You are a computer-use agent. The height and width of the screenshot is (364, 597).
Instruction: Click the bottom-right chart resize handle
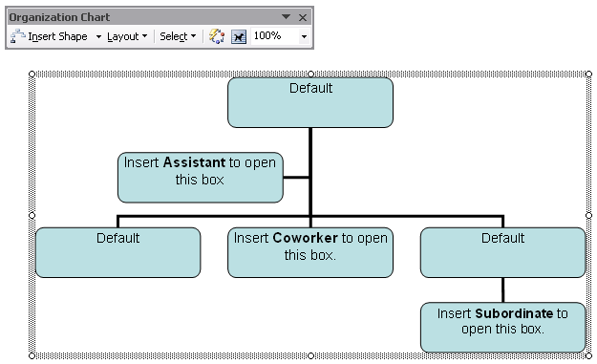pyautogui.click(x=589, y=356)
